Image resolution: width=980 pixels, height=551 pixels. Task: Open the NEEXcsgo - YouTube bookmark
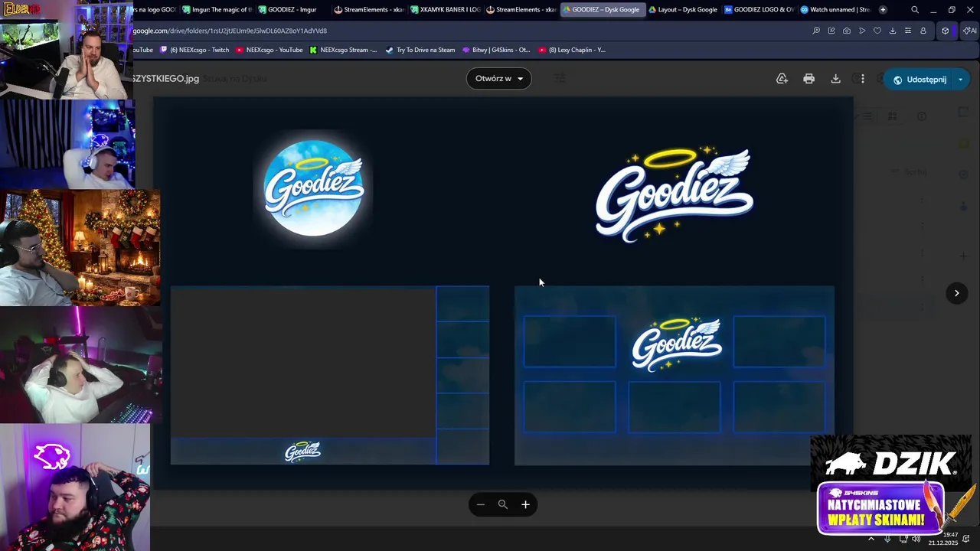[x=269, y=50]
